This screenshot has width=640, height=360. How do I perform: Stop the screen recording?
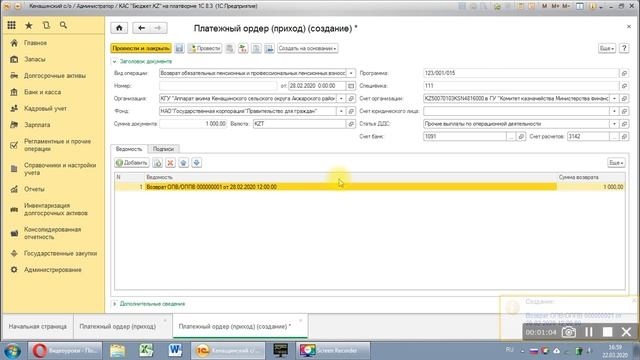click(x=607, y=332)
